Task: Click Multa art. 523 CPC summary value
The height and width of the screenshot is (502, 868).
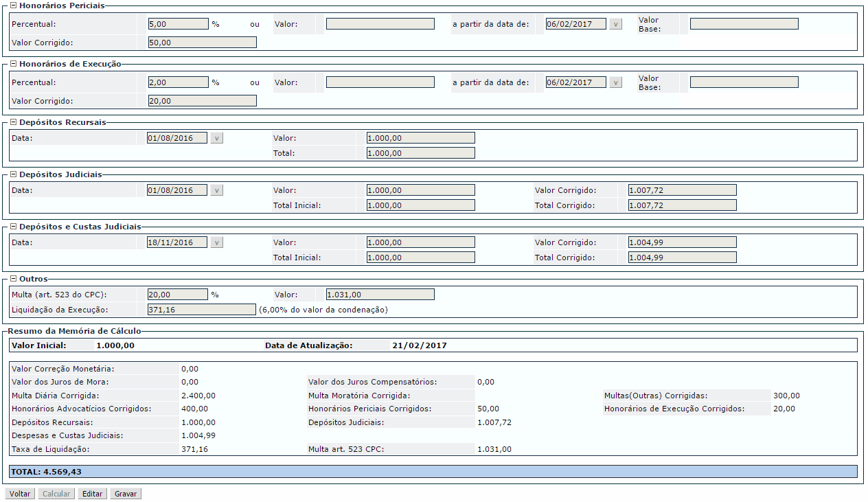Action: [494, 449]
